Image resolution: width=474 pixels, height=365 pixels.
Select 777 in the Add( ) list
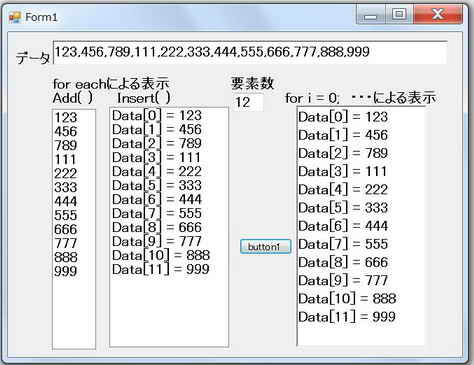click(x=66, y=243)
